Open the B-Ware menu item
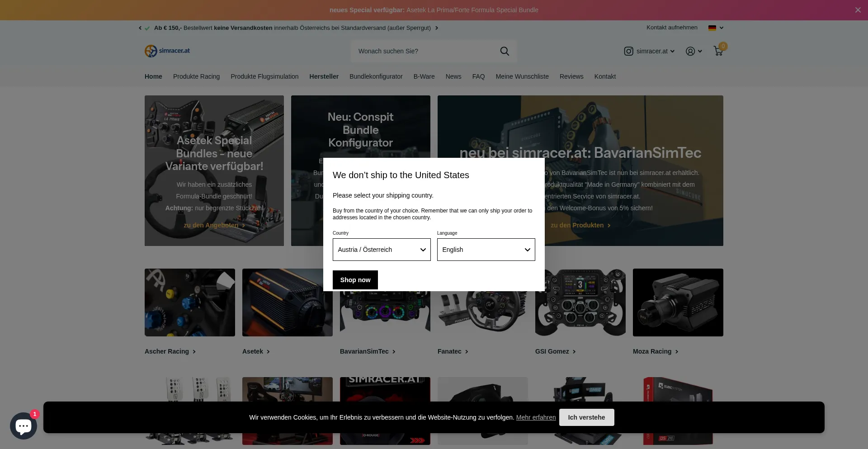Image resolution: width=868 pixels, height=449 pixels. coord(424,76)
